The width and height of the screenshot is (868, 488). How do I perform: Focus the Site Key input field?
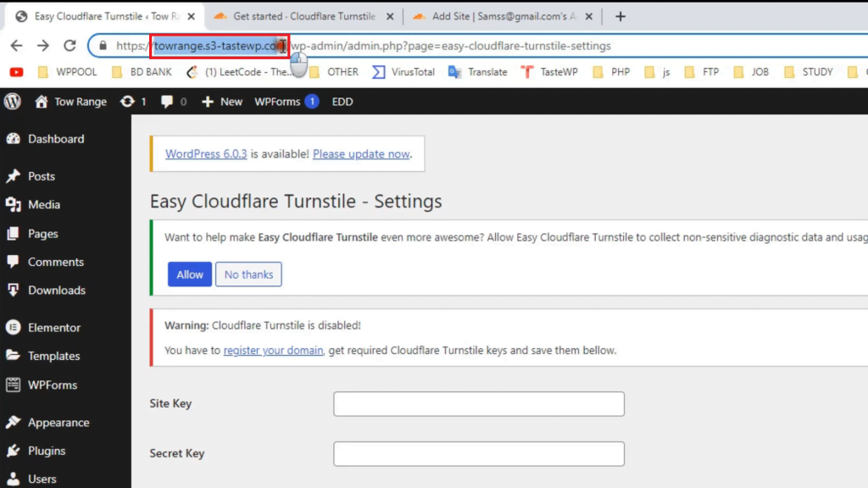479,404
